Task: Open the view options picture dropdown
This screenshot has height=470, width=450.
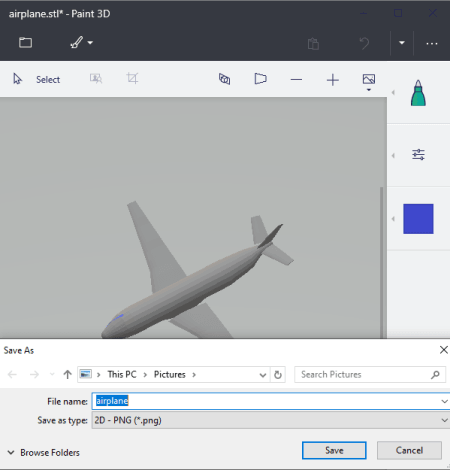Action: click(369, 82)
